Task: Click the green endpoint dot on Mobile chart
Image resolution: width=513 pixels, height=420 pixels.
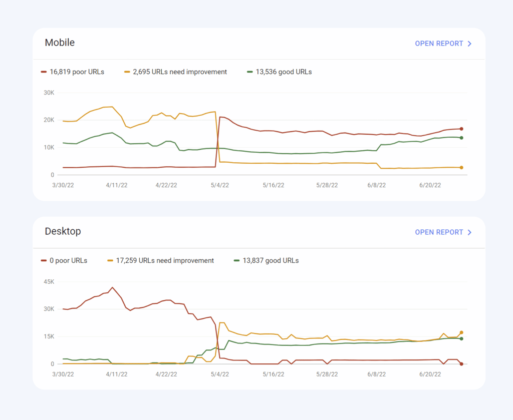Action: 461,138
